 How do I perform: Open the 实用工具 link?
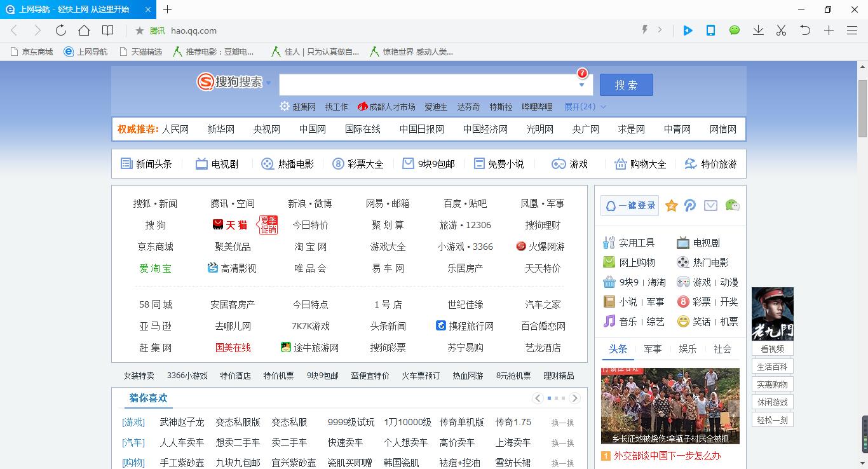tap(637, 243)
